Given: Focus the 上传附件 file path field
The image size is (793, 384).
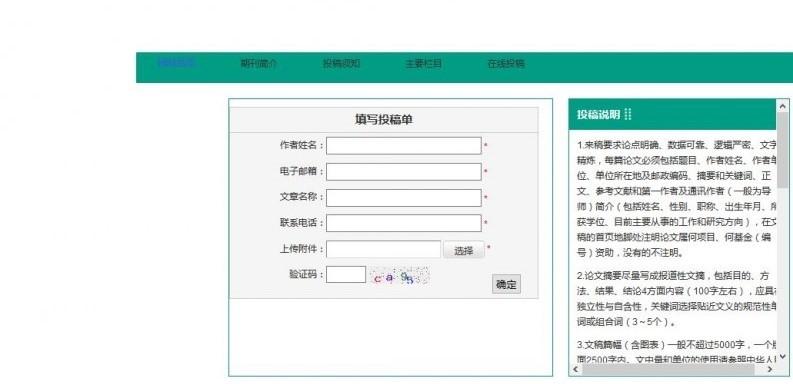Looking at the screenshot, I should (383, 249).
